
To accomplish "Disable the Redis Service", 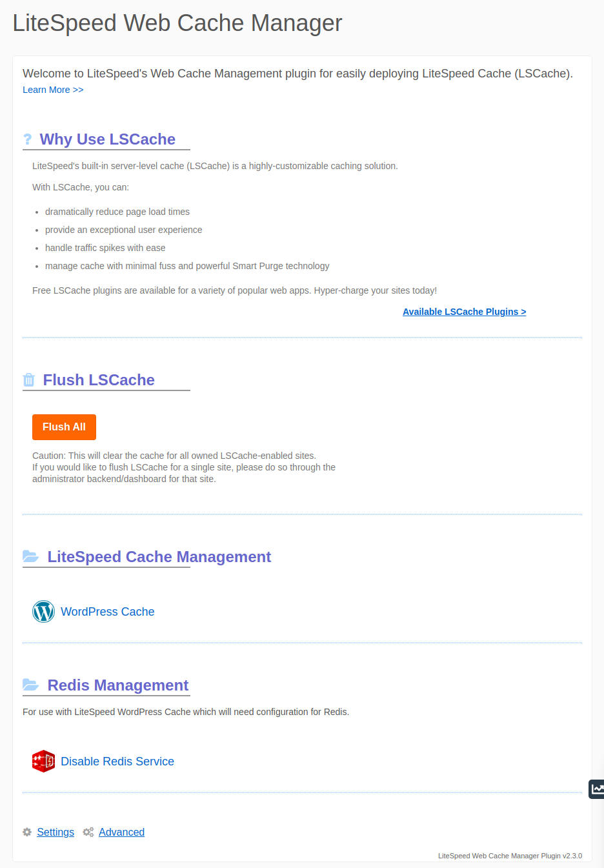I will pos(117,761).
